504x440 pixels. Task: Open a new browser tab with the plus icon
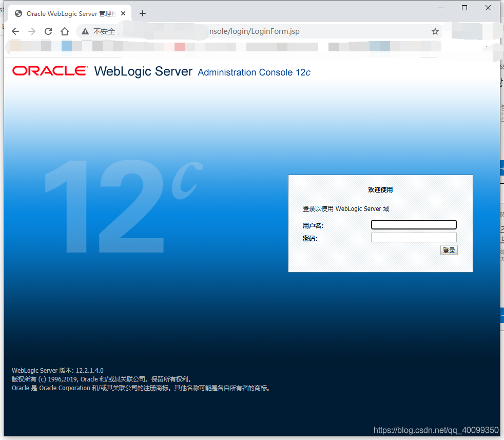click(143, 13)
